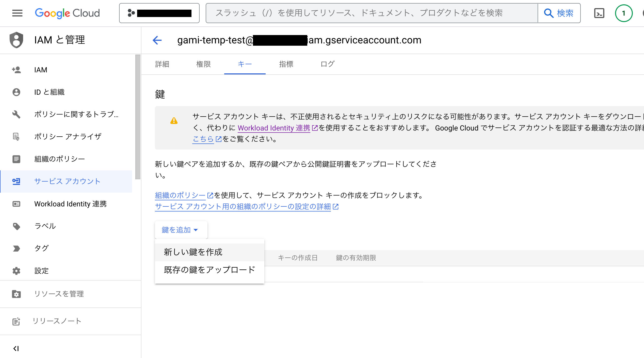Screen dimensions: 644x358
Task: Open the Workload Identity 連携 link
Action: [274, 128]
